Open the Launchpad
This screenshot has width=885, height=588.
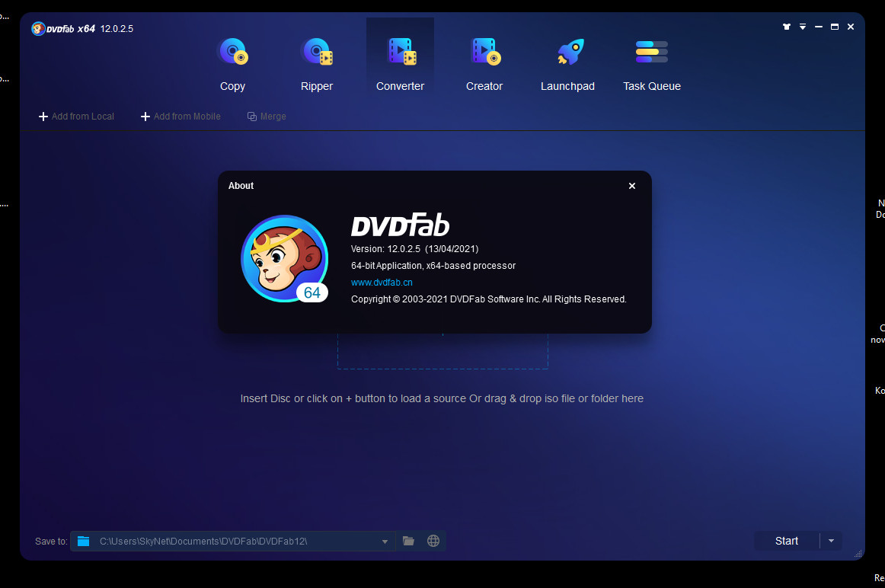coord(568,64)
